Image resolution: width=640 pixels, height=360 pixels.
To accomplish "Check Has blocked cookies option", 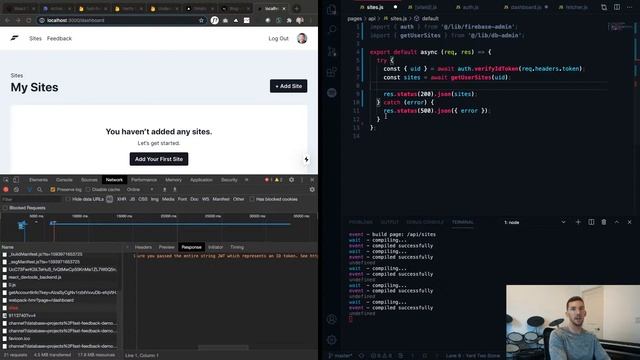I will [x=252, y=199].
